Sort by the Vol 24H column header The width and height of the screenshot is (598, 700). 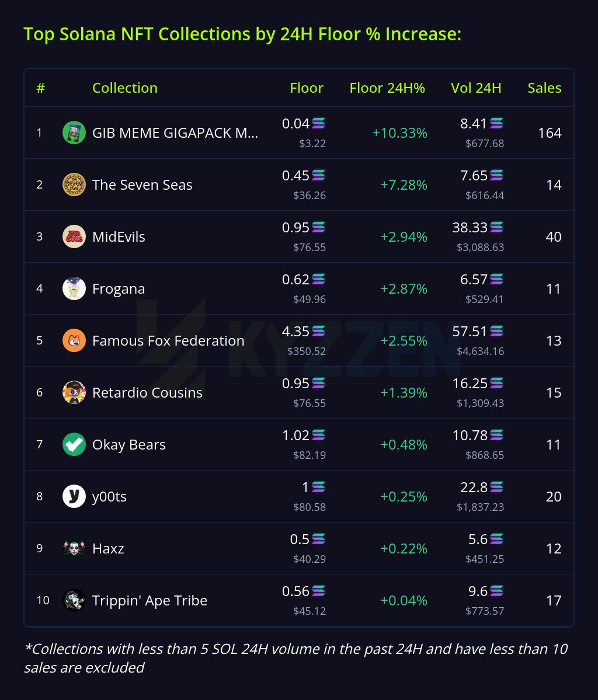[x=476, y=88]
